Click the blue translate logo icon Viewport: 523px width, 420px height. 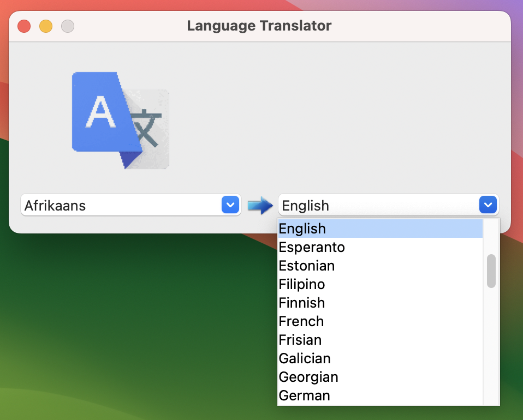[x=121, y=121]
